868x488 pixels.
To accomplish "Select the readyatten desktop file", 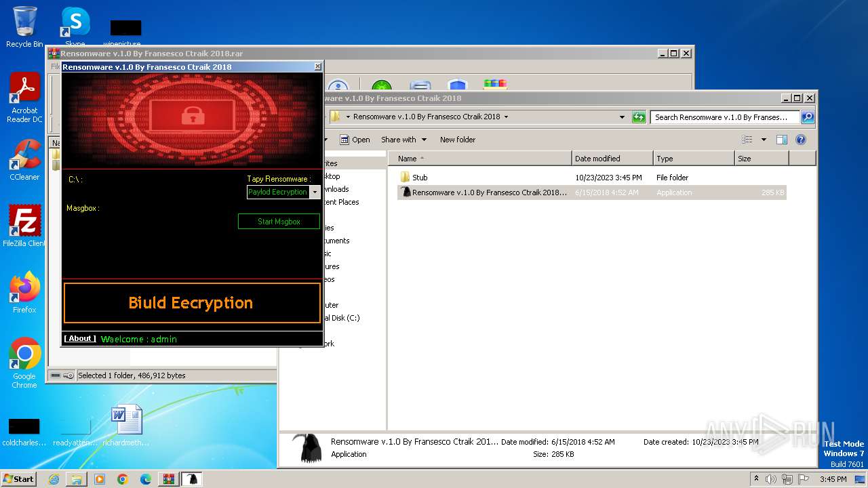I will click(75, 431).
